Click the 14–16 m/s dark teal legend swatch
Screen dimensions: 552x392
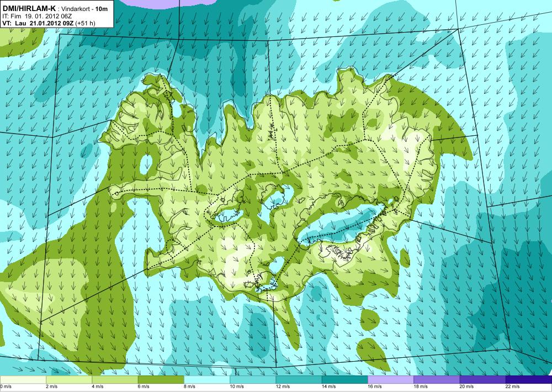point(344,380)
